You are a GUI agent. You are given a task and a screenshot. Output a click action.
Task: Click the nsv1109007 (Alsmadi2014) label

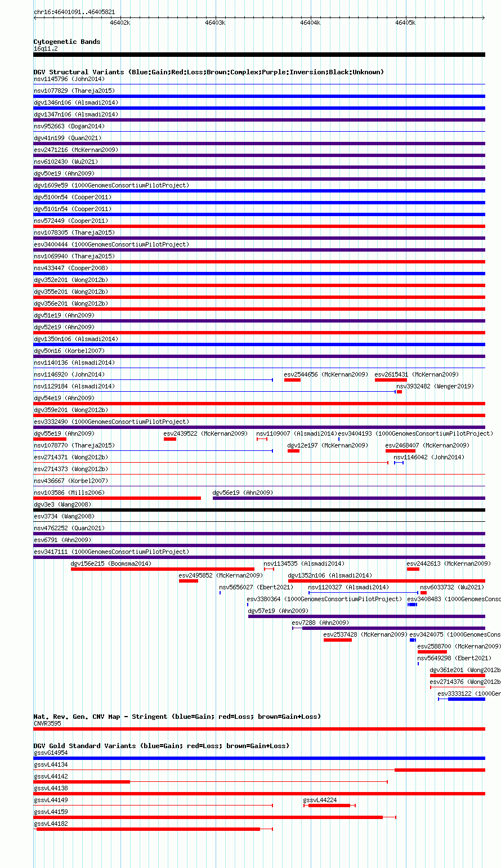click(297, 433)
